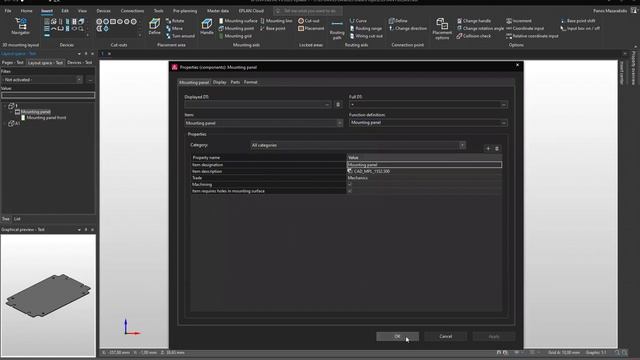This screenshot has width=640, height=360.
Task: Open the File menu
Action: click(x=8, y=11)
